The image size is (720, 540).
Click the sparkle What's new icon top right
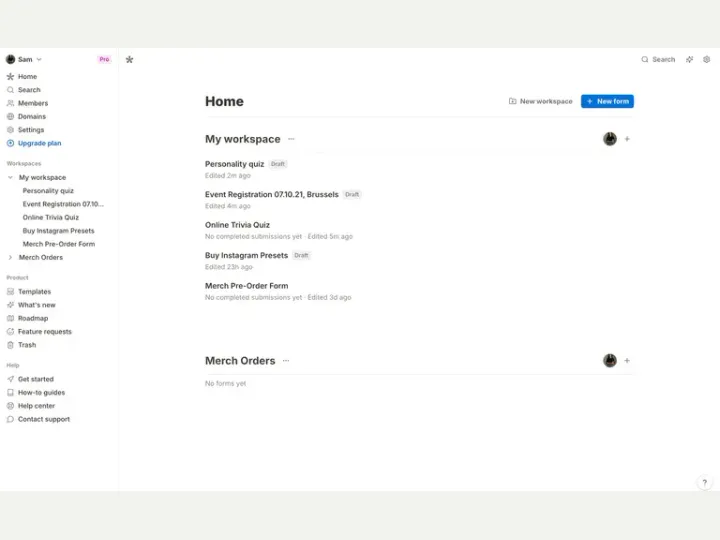tap(689, 59)
